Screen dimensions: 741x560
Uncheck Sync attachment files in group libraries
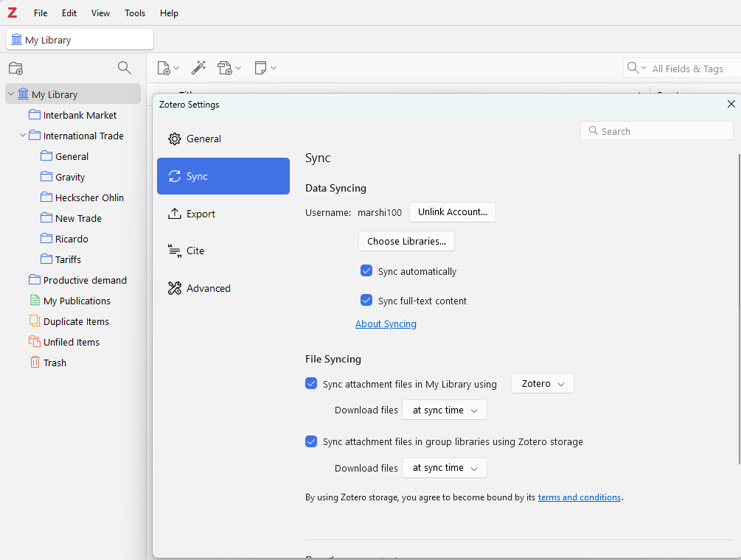click(311, 441)
